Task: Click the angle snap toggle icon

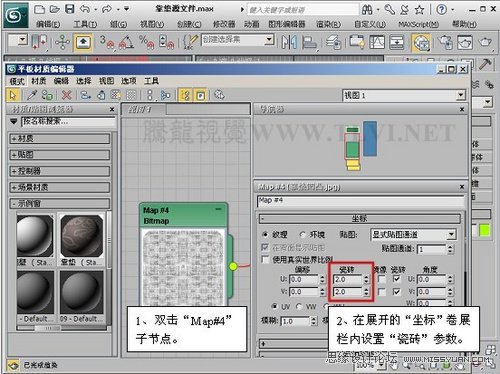Action: click(x=126, y=42)
